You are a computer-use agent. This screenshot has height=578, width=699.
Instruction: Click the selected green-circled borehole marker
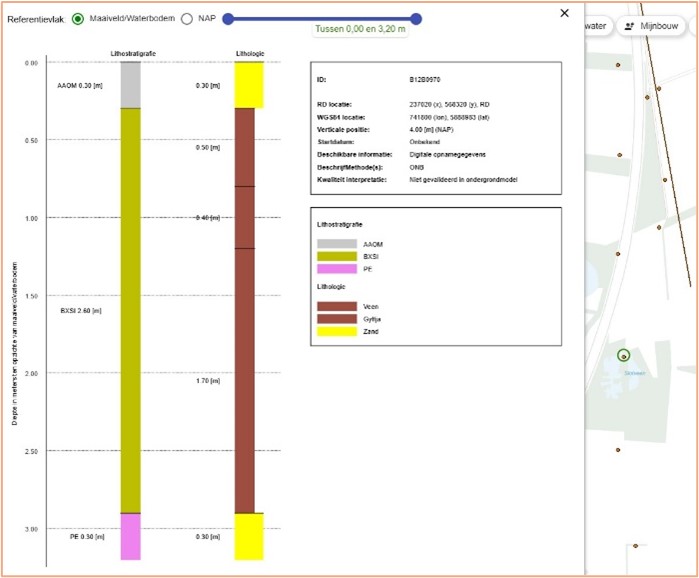click(623, 355)
